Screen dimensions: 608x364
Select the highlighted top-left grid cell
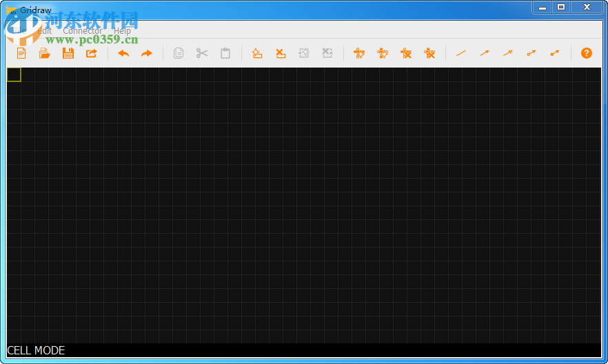(14, 74)
